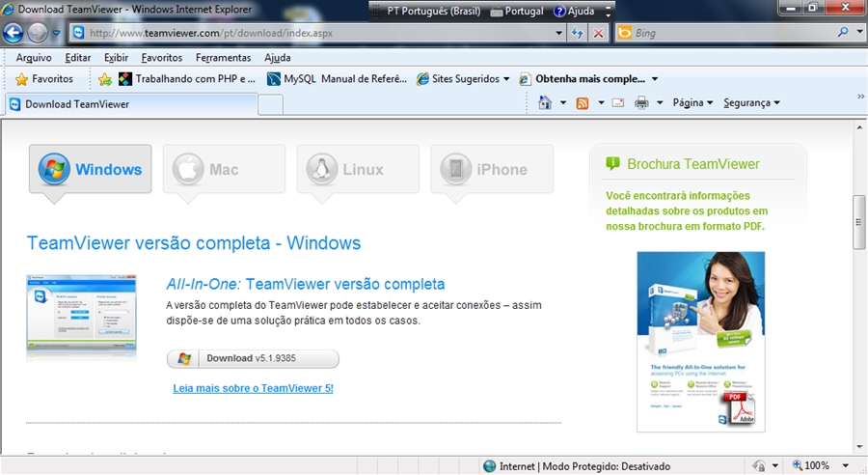Click the RSS feeds icon
Image resolution: width=868 pixels, height=475 pixels.
click(583, 103)
